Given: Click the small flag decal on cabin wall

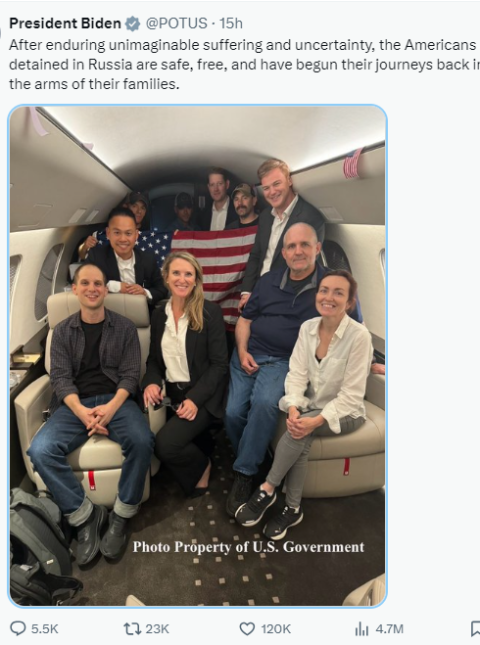Looking at the screenshot, I should pos(353,163).
